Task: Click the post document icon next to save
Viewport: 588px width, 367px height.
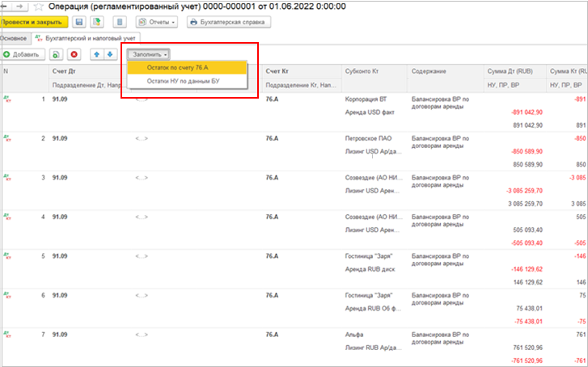Action: pos(97,22)
